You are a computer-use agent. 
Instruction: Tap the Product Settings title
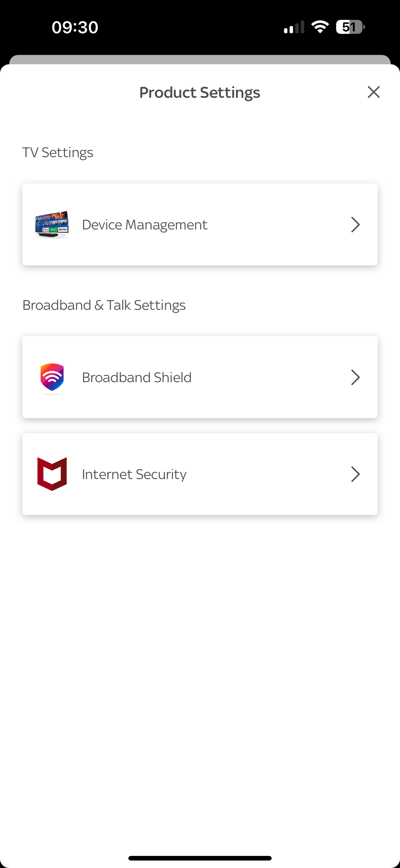pos(200,92)
